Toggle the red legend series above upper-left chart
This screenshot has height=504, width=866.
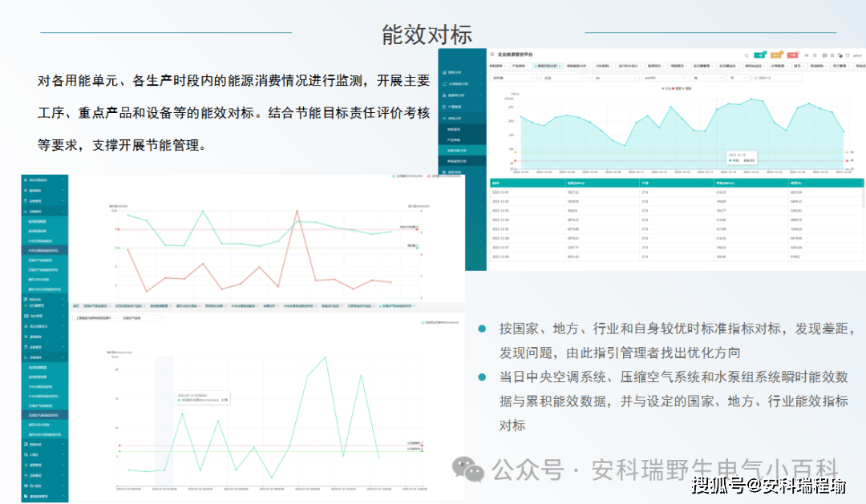click(x=443, y=176)
